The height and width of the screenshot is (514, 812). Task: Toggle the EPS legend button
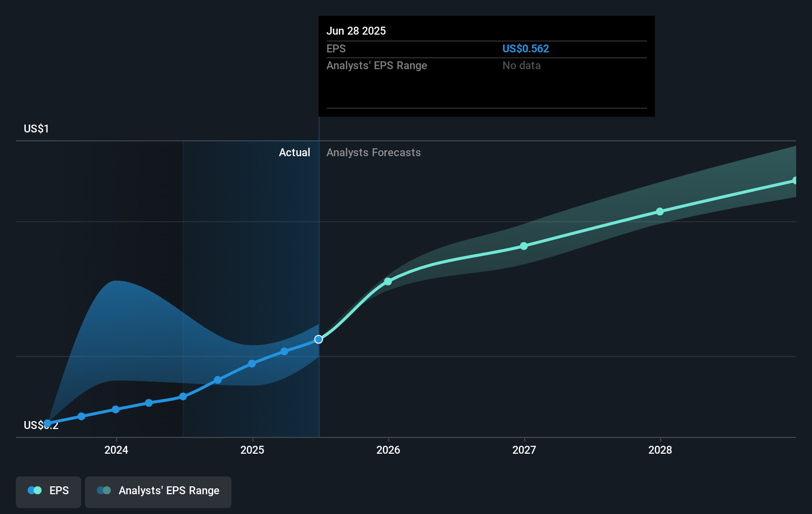[48, 491]
